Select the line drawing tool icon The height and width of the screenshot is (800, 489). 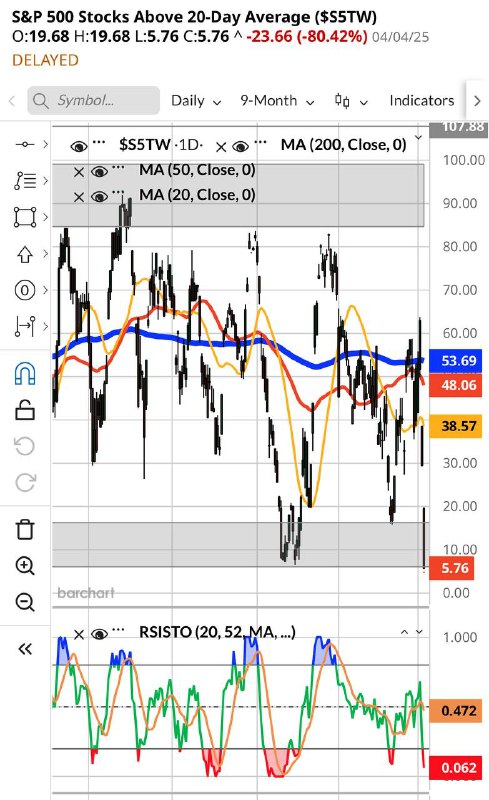click(x=25, y=144)
